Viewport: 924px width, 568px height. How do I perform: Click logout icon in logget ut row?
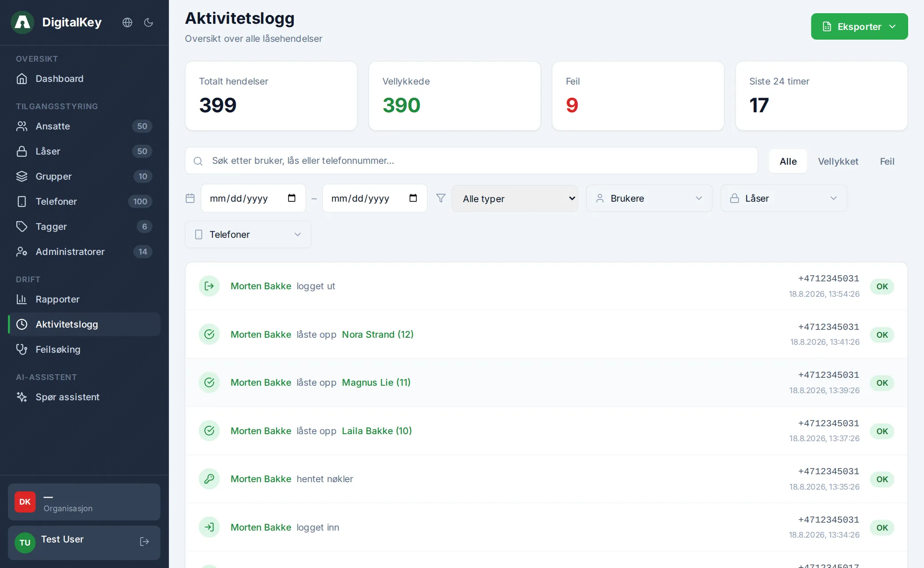click(209, 286)
